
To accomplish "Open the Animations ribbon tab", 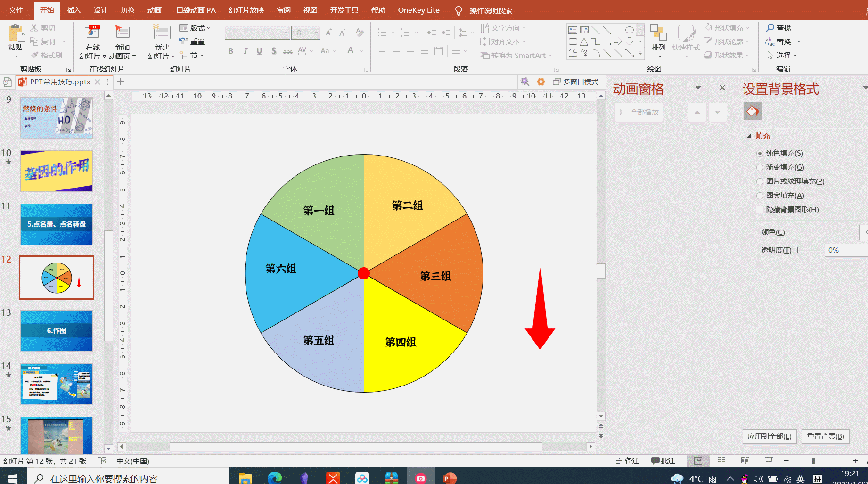I will pyautogui.click(x=154, y=10).
